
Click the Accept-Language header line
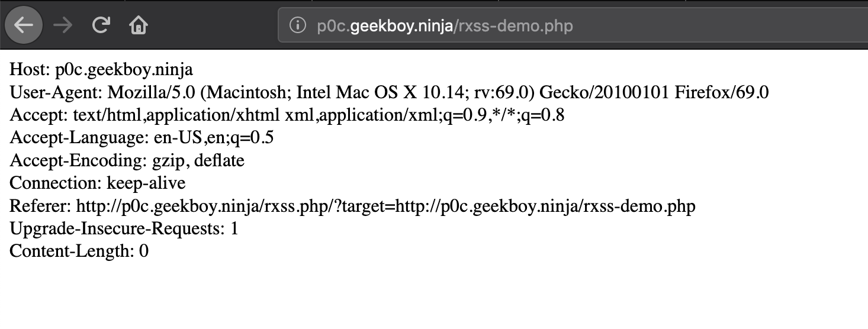[142, 138]
